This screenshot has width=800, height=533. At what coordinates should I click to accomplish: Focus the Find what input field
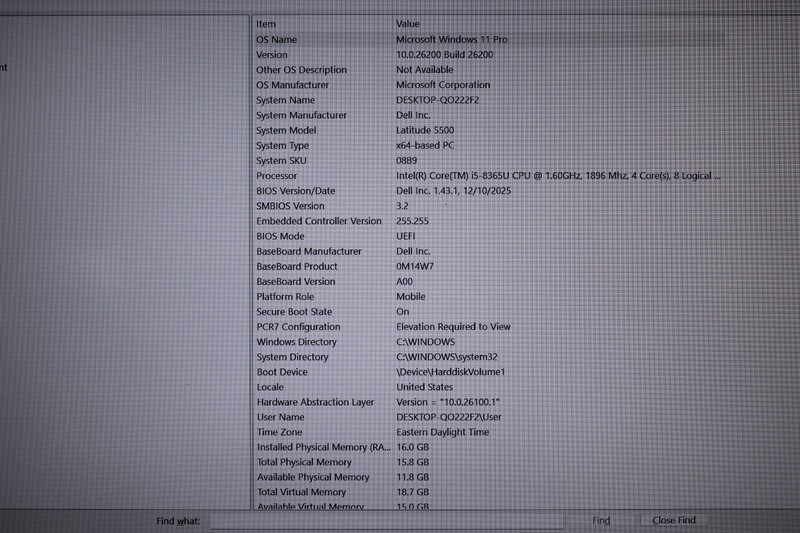coord(387,521)
